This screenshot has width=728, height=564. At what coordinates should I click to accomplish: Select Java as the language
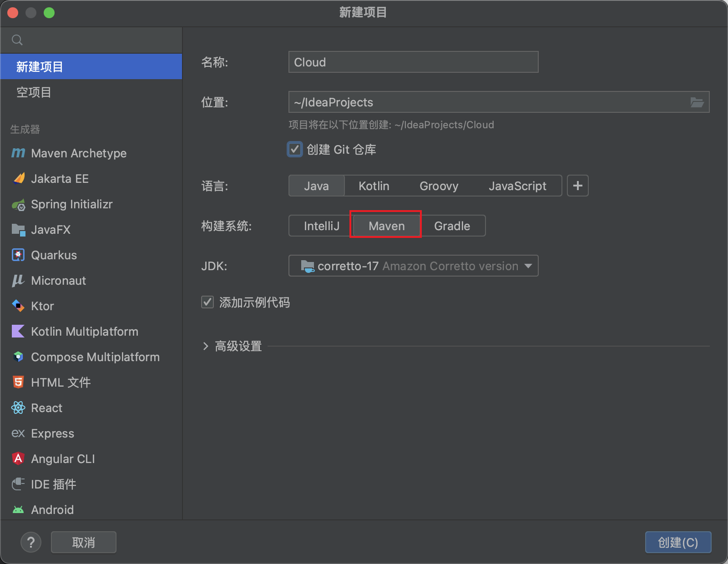pyautogui.click(x=317, y=186)
